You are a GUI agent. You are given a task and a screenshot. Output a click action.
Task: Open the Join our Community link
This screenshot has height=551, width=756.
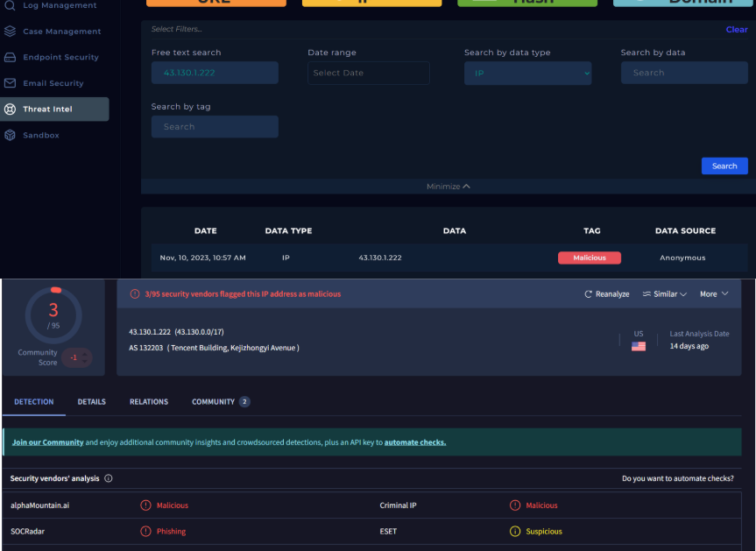47,442
